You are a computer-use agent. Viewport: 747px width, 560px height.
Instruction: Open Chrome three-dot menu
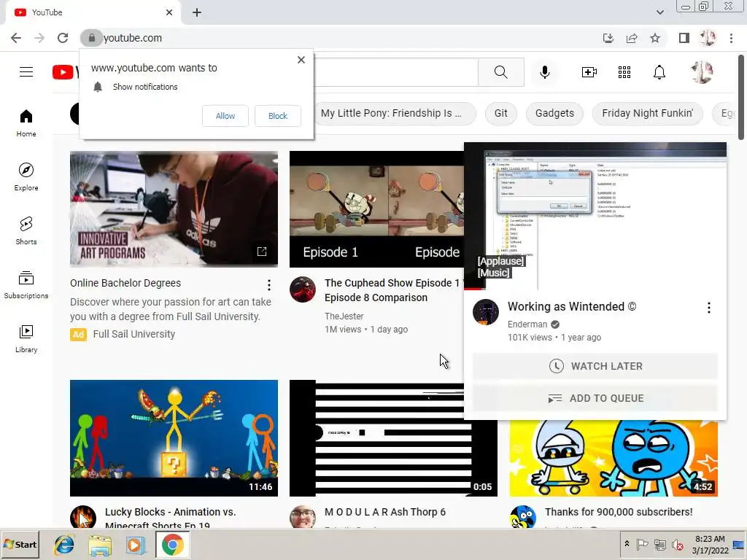click(731, 38)
